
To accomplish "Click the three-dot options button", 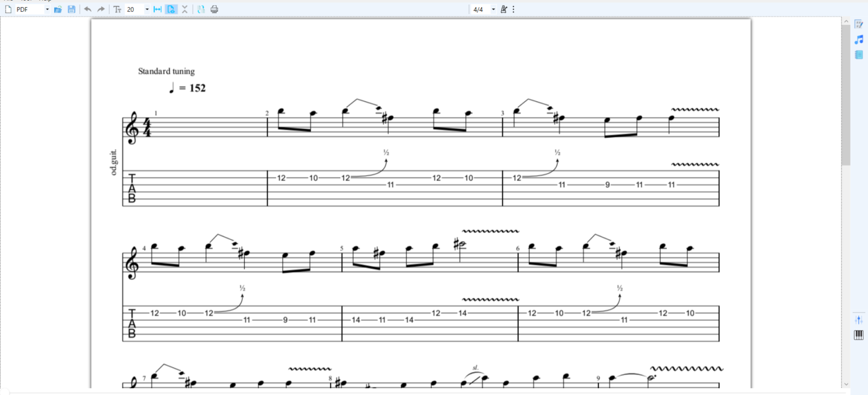I will [x=512, y=9].
